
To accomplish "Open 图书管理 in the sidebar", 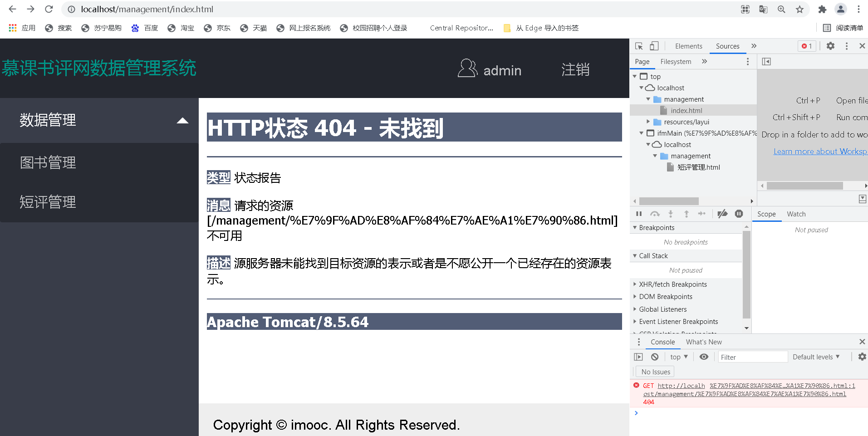I will (48, 162).
